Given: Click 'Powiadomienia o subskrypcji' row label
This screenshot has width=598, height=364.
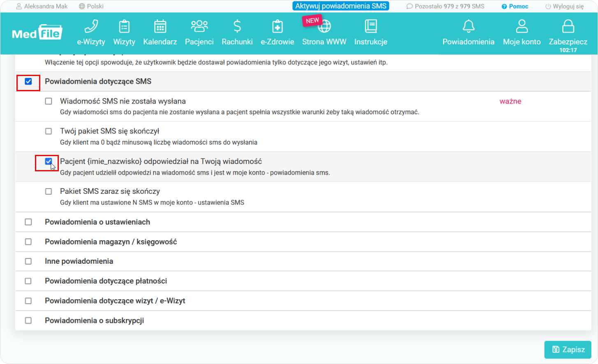Looking at the screenshot, I should click(x=94, y=320).
